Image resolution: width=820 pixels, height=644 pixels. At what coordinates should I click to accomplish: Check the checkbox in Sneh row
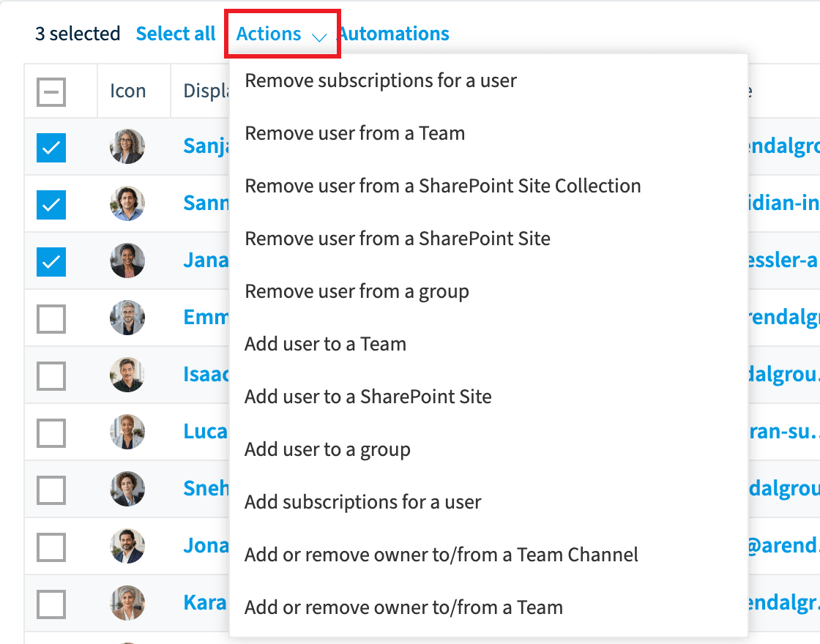point(51,490)
